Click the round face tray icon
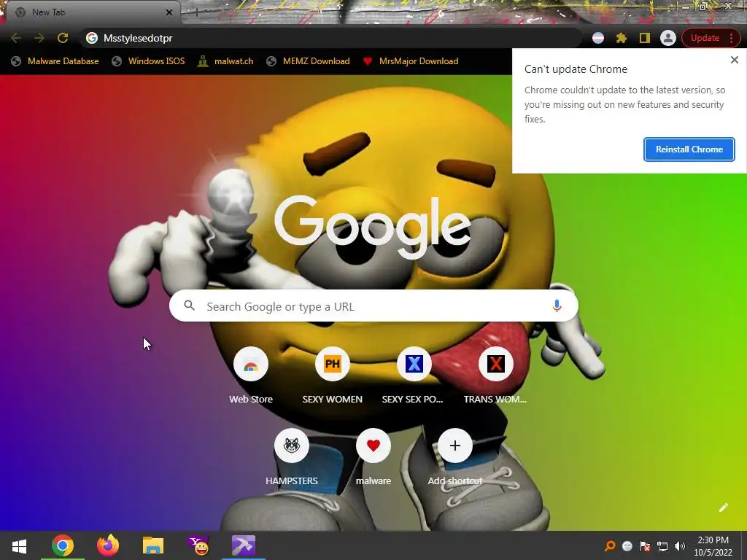Viewport: 747px width, 560px height. 627,546
